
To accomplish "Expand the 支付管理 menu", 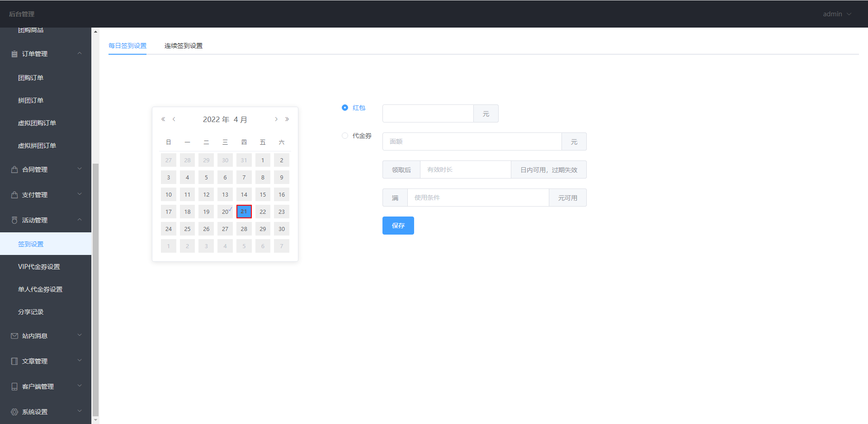I will point(46,195).
